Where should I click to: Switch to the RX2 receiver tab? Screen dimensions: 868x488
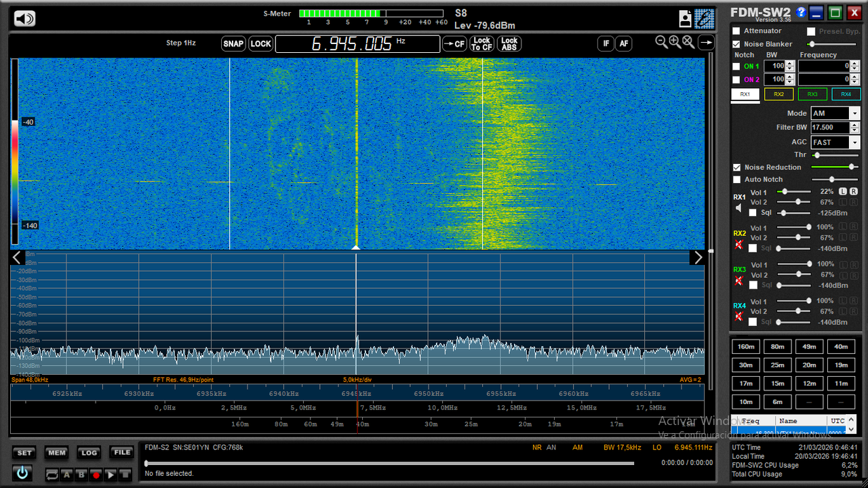click(778, 94)
